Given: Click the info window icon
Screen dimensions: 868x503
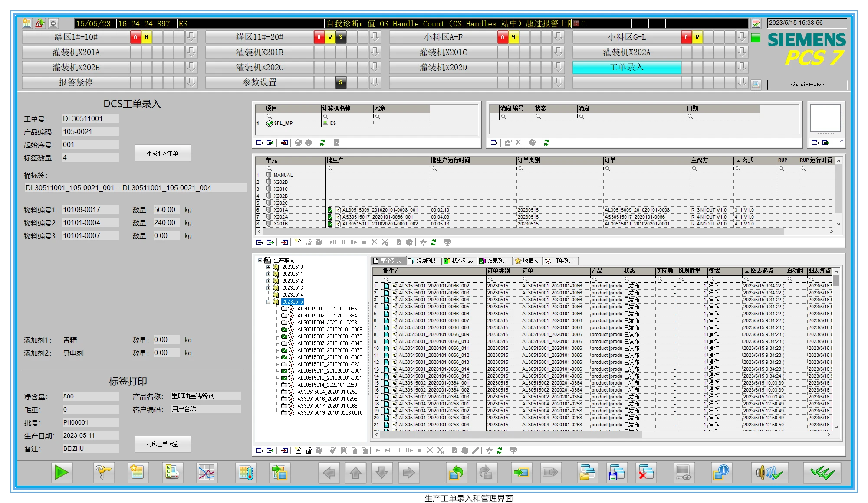Looking at the screenshot, I should click(721, 472).
